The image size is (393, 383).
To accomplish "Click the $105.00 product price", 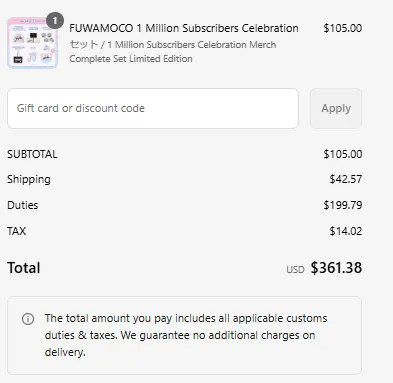I will [x=343, y=28].
